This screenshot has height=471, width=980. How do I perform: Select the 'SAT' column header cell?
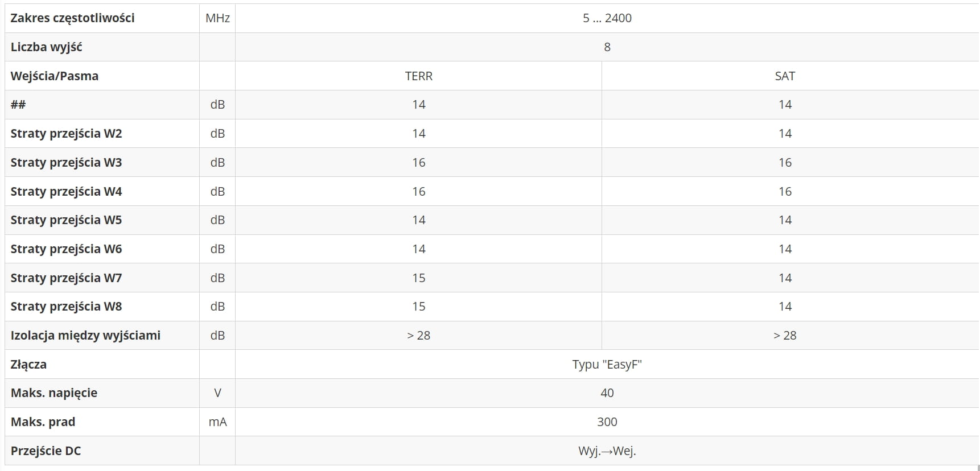(785, 76)
